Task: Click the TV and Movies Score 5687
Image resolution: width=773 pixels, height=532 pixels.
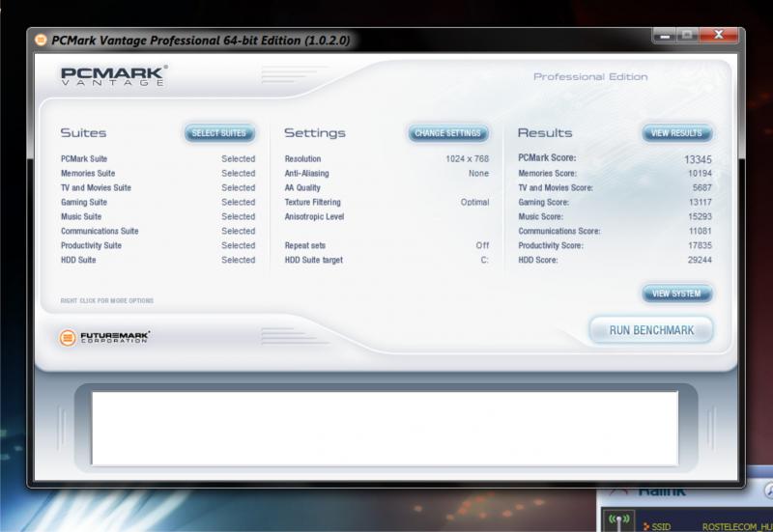Action: [x=701, y=187]
